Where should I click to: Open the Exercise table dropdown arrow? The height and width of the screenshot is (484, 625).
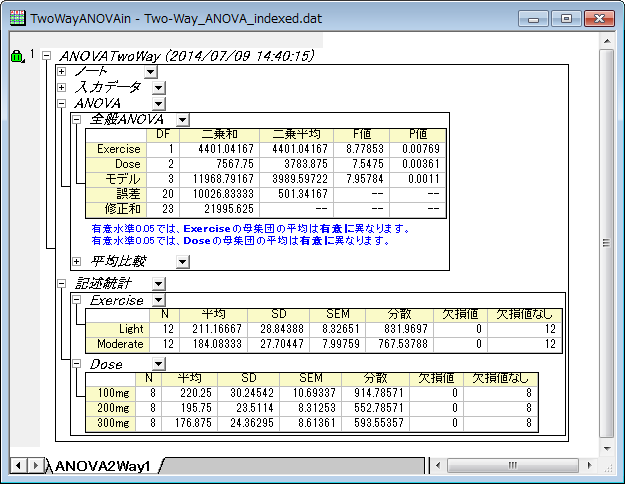pos(159,300)
